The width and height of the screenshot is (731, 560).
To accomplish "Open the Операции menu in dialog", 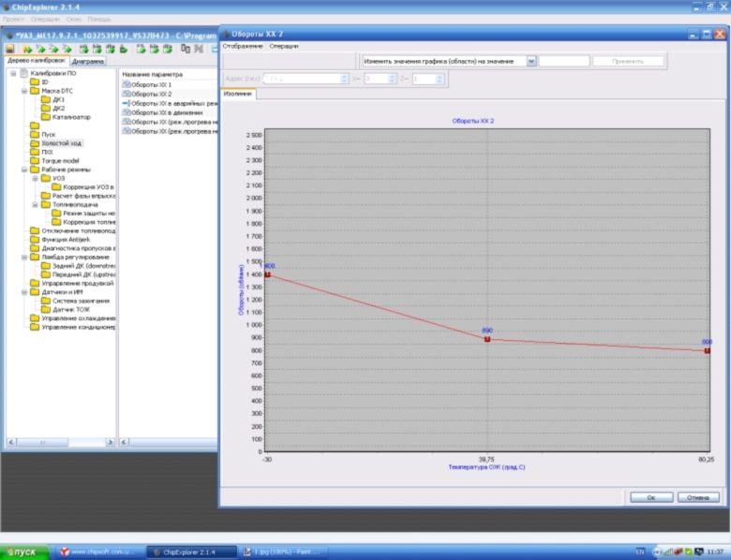I will (284, 45).
